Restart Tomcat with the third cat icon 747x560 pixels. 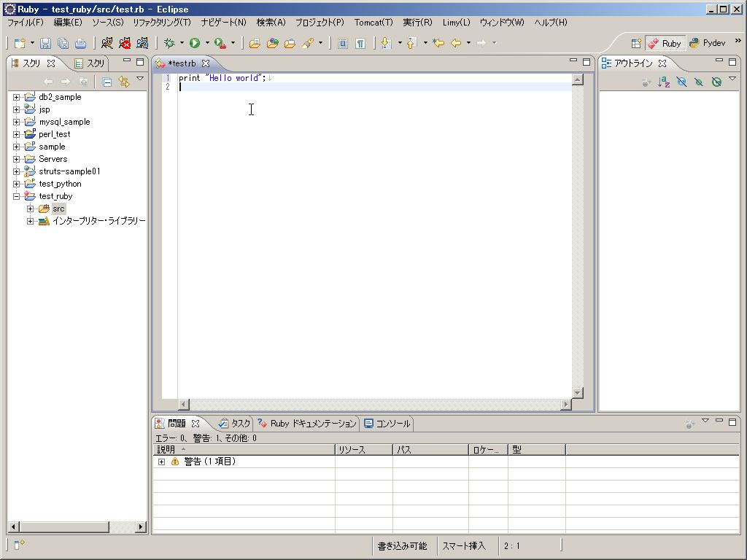[x=142, y=43]
